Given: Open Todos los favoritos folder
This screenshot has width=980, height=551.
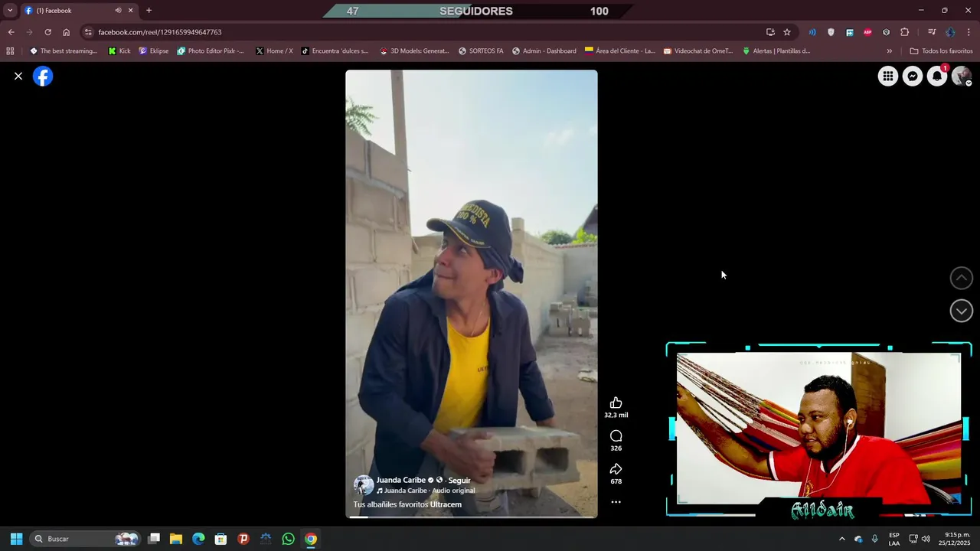Looking at the screenshot, I should point(941,51).
